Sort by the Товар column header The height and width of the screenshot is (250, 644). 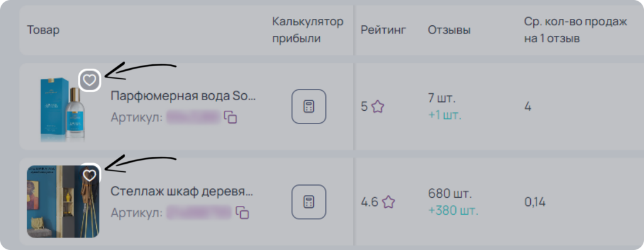[x=43, y=30]
